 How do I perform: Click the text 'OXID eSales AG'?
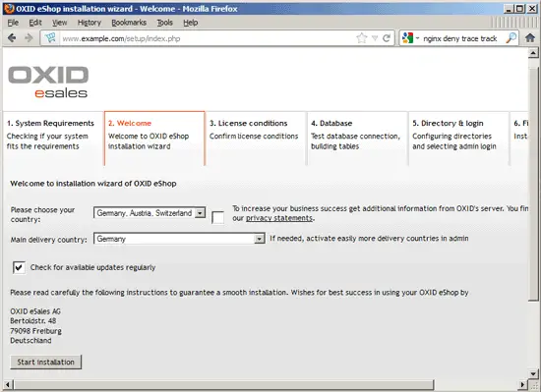[35, 311]
